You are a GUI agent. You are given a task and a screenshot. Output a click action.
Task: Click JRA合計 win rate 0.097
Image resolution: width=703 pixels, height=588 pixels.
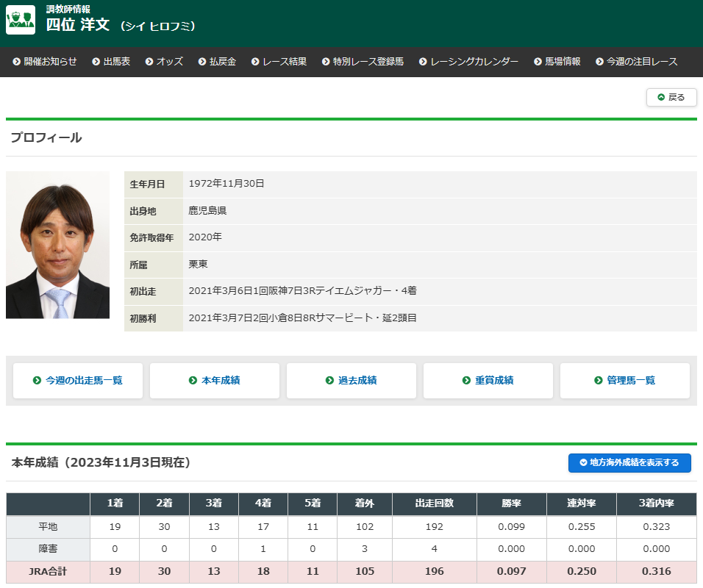pyautogui.click(x=512, y=571)
